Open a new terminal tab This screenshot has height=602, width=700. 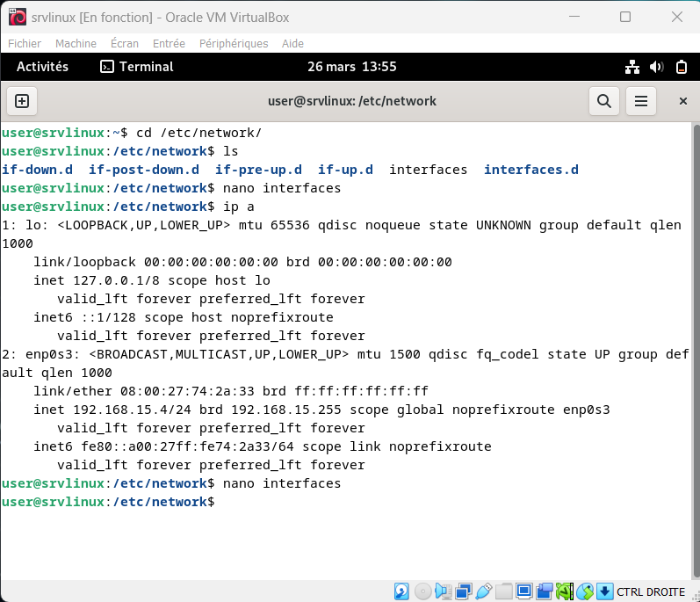pyautogui.click(x=22, y=101)
